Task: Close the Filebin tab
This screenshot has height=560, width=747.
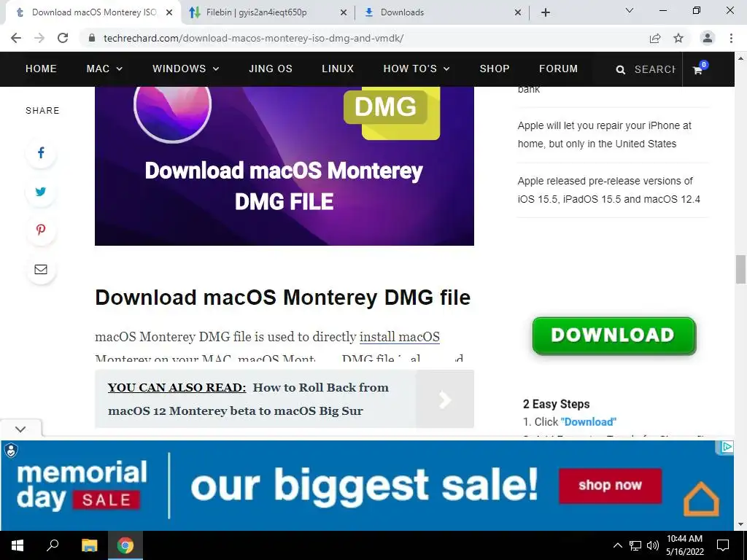Action: click(x=344, y=13)
